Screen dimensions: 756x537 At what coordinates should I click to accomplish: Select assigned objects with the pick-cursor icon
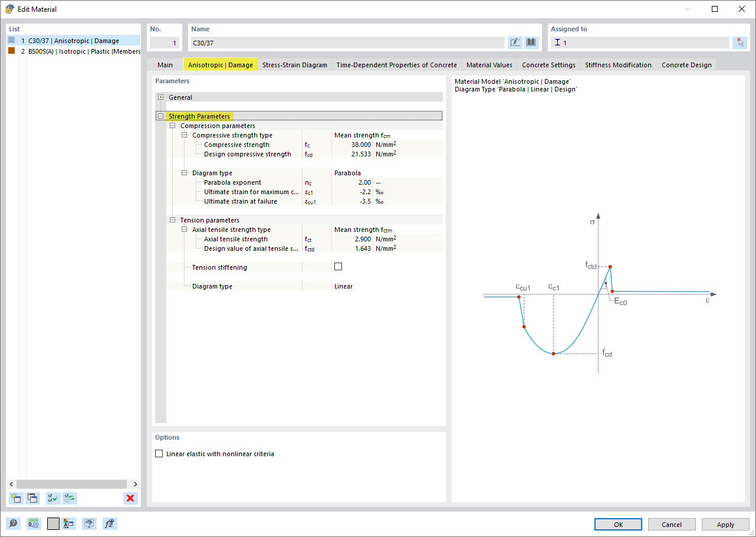tap(739, 42)
